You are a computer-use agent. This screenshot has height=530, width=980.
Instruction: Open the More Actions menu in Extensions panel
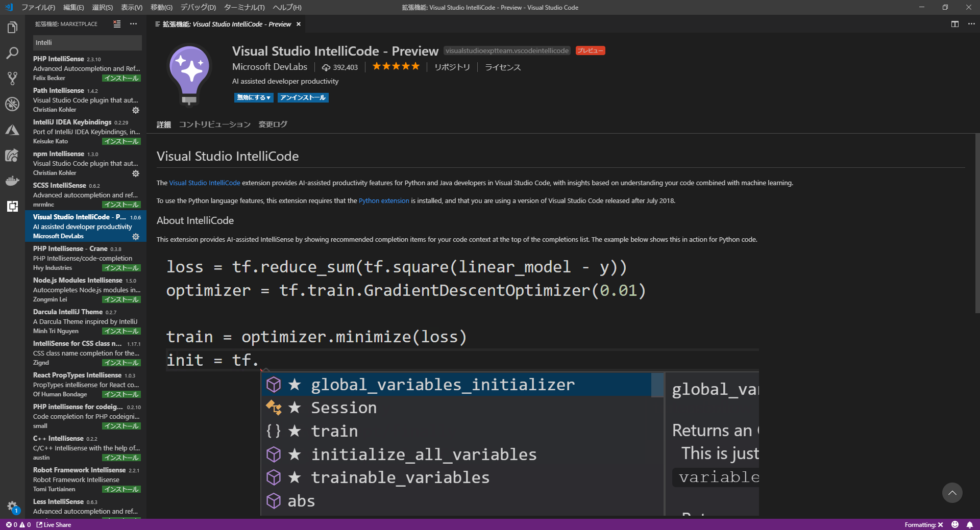click(133, 24)
